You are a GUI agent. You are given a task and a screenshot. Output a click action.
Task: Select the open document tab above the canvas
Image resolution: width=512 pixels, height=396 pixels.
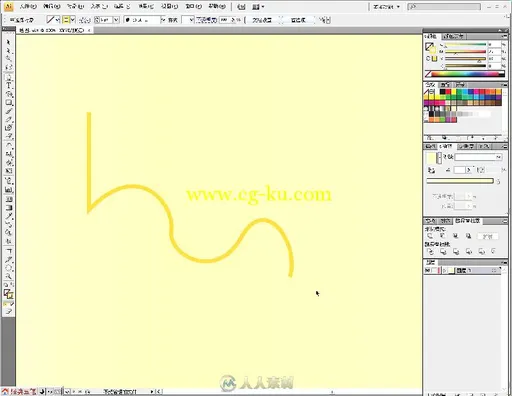(x=54, y=30)
